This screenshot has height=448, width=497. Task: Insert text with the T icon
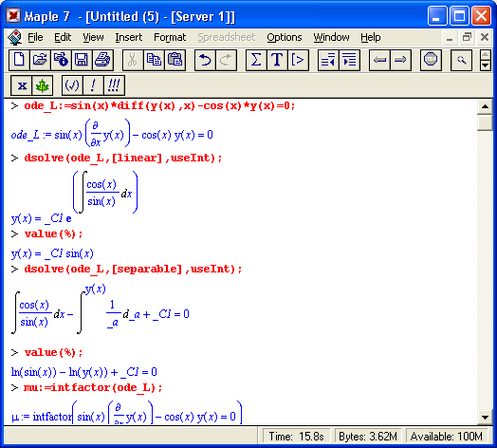[277, 60]
